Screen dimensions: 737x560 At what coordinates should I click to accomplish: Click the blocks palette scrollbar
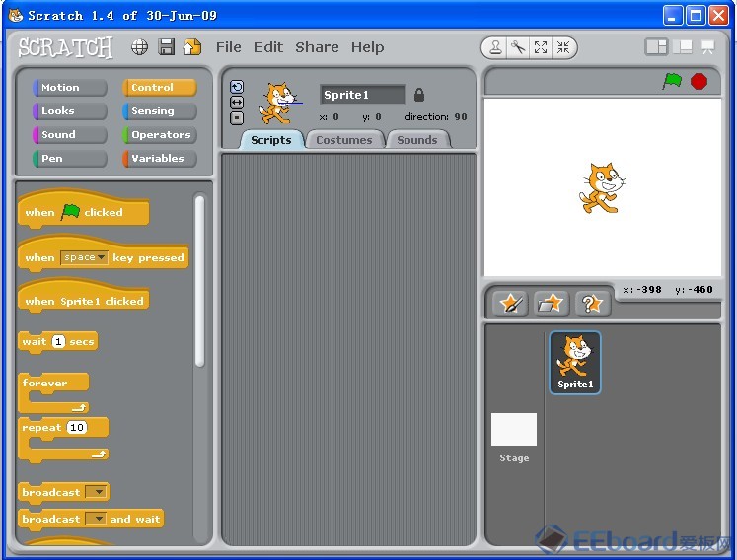coord(199,281)
